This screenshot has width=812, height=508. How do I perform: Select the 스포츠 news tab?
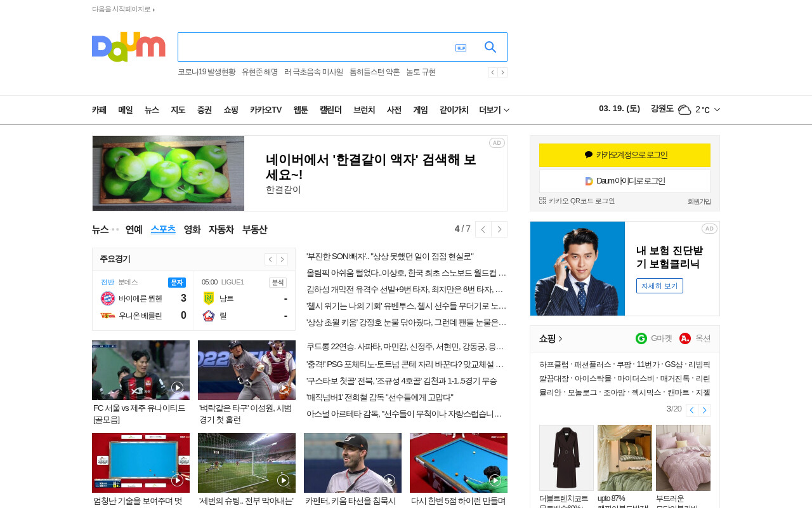[163, 229]
